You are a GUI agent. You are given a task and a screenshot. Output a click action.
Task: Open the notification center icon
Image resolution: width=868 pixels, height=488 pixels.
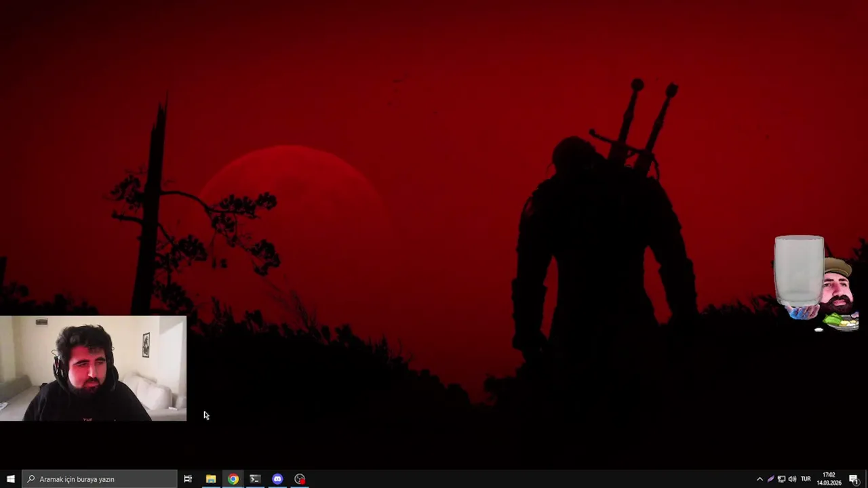pyautogui.click(x=854, y=479)
